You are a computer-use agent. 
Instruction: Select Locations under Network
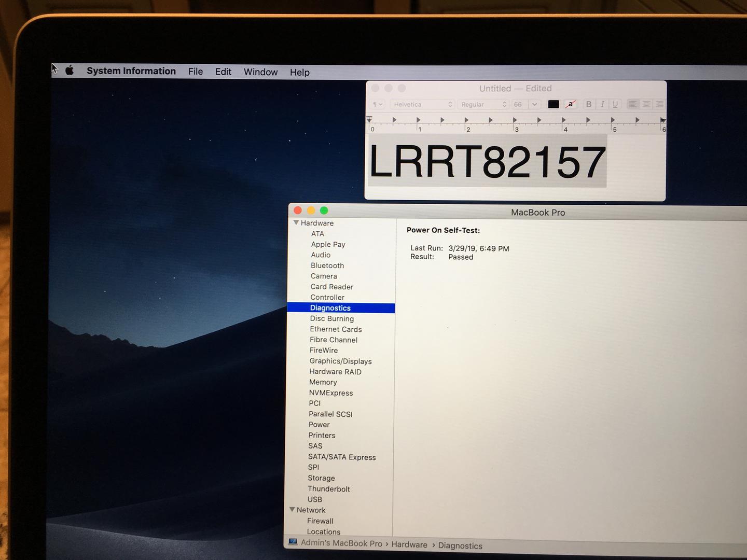click(324, 532)
